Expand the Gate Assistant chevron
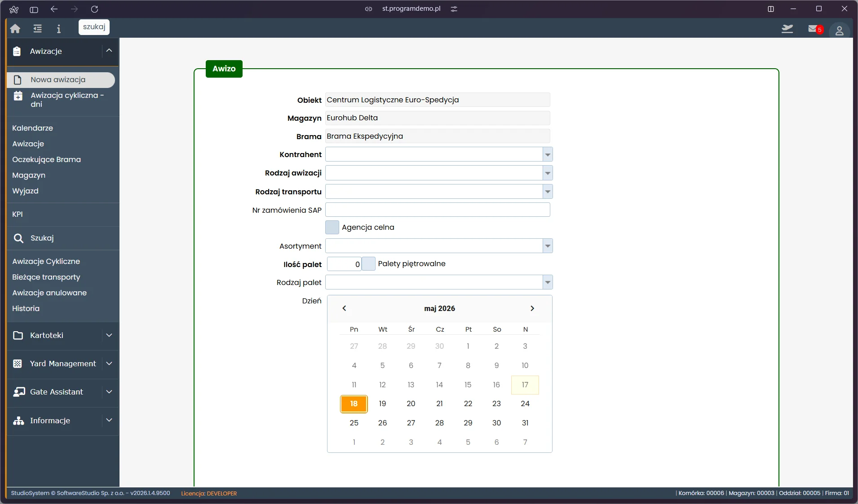Image resolution: width=858 pixels, height=504 pixels. coord(109,392)
